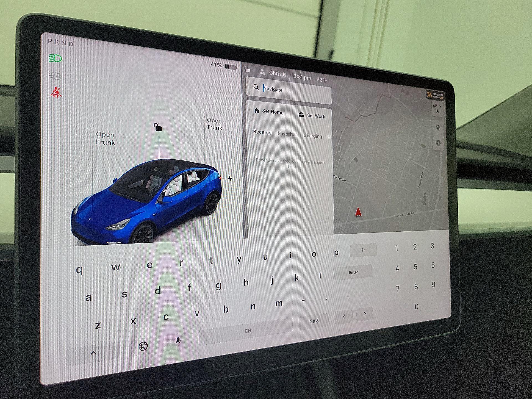The image size is (532, 399).
Task: Open the Frunk
Action: click(x=105, y=139)
